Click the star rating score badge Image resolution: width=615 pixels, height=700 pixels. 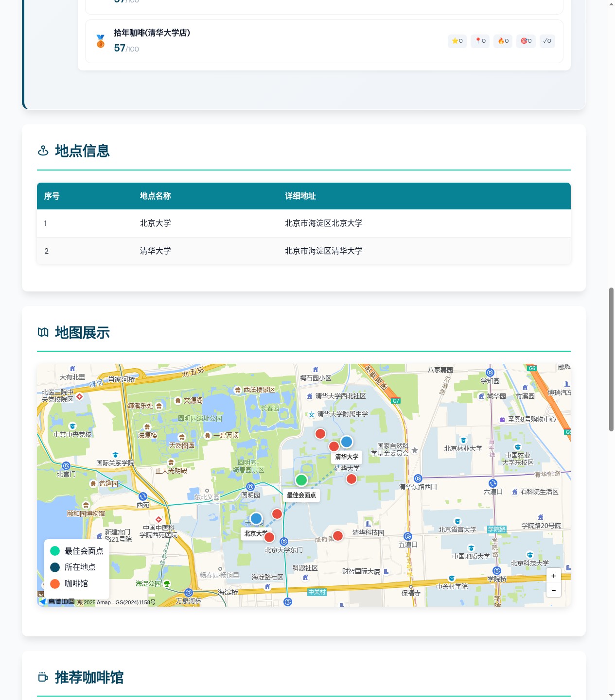point(457,41)
